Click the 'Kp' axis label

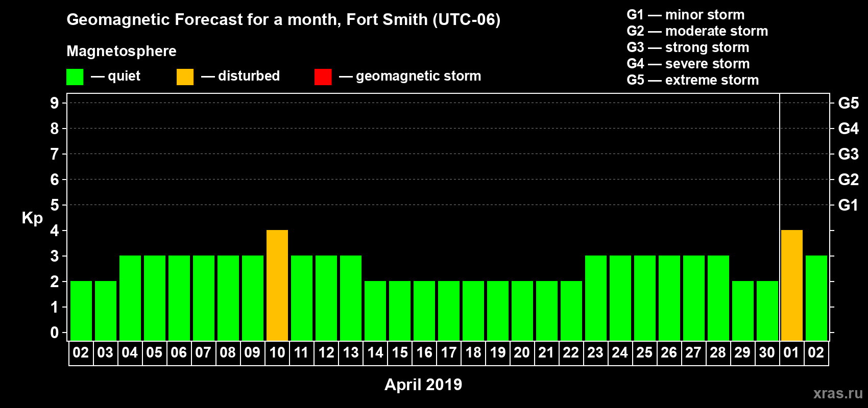tap(32, 218)
